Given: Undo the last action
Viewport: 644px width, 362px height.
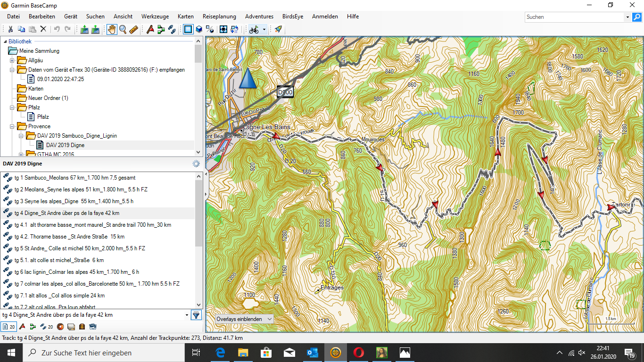Looking at the screenshot, I should tap(57, 29).
